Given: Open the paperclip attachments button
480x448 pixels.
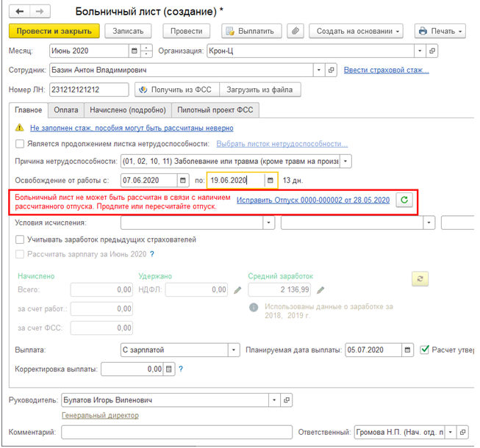Looking at the screenshot, I should pyautogui.click(x=295, y=31).
